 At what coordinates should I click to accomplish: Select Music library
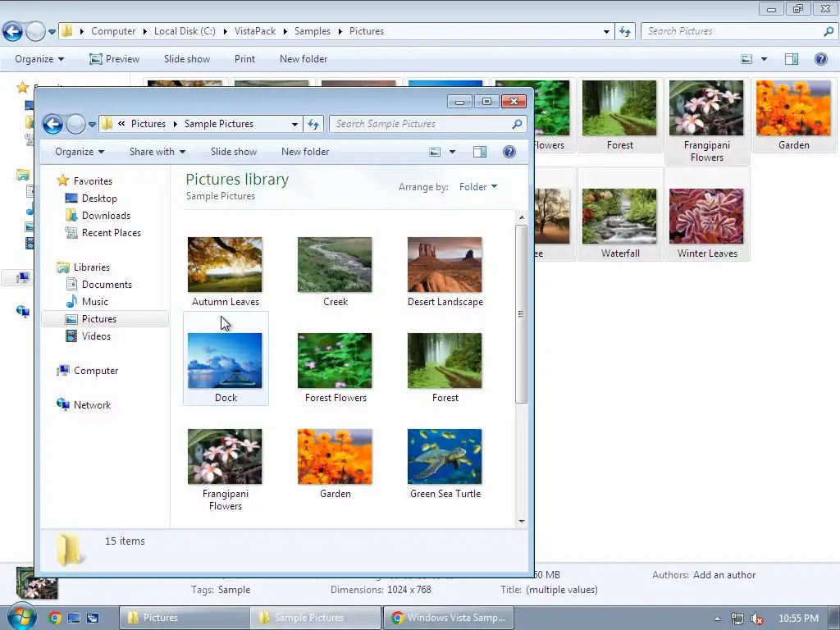pyautogui.click(x=94, y=302)
